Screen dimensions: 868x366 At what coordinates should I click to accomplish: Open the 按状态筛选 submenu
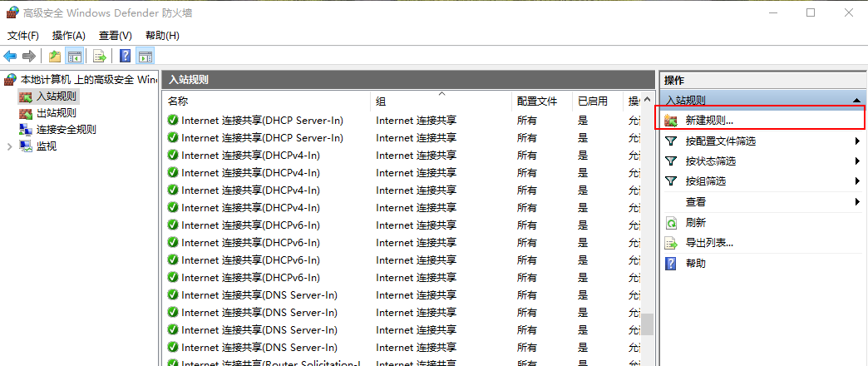tap(710, 161)
